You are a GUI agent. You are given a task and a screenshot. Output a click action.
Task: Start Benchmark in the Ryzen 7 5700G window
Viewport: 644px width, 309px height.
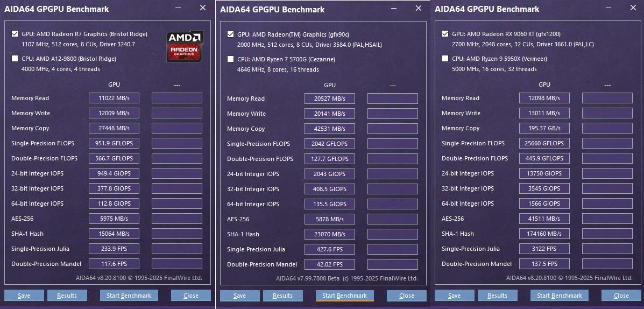click(x=344, y=296)
